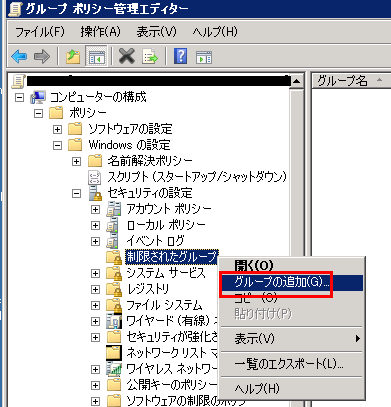
Task: Select the セキュリティが強化された tree item
Action: click(x=172, y=337)
